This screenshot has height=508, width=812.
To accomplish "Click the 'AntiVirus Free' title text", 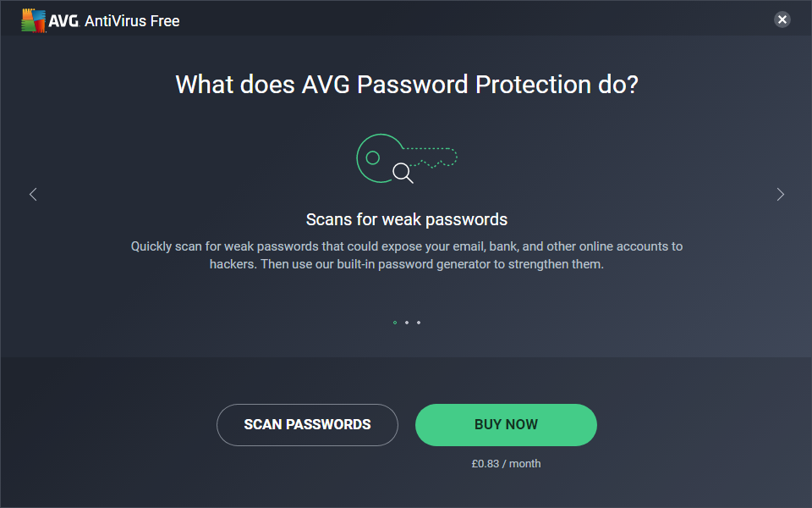I will coord(132,21).
